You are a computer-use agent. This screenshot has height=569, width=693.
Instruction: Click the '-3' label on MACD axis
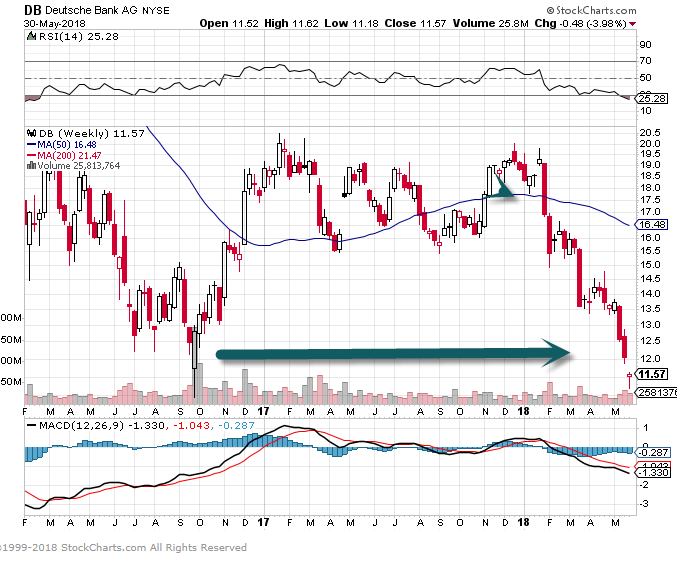point(644,504)
